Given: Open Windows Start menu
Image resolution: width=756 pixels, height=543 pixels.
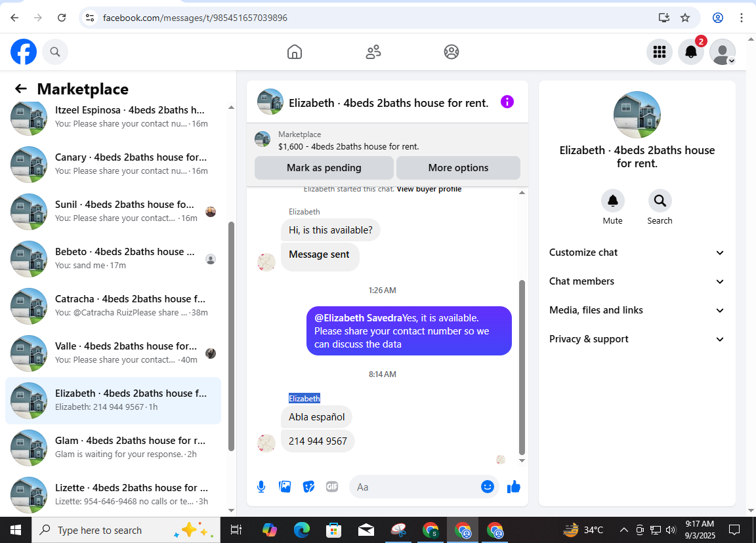Looking at the screenshot, I should tap(16, 530).
